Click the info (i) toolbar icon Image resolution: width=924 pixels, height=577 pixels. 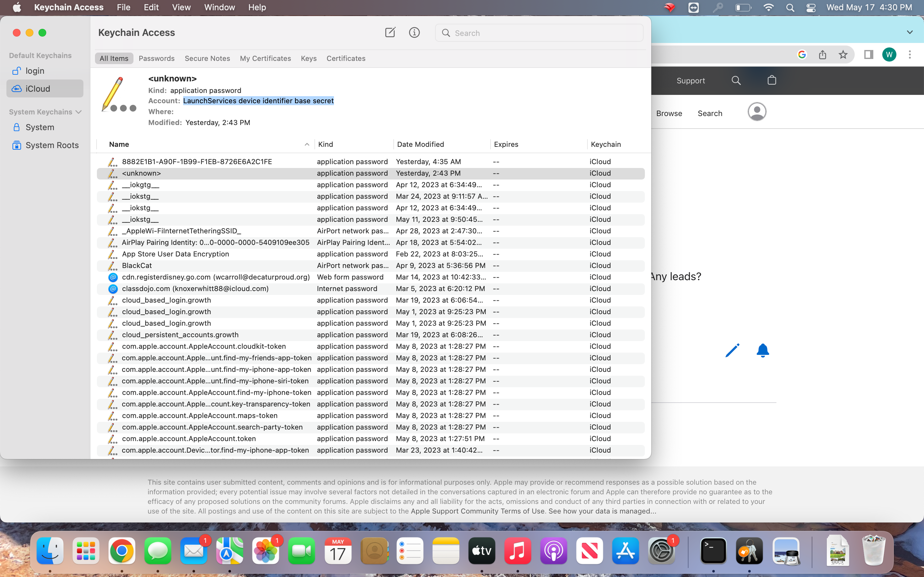pyautogui.click(x=414, y=32)
